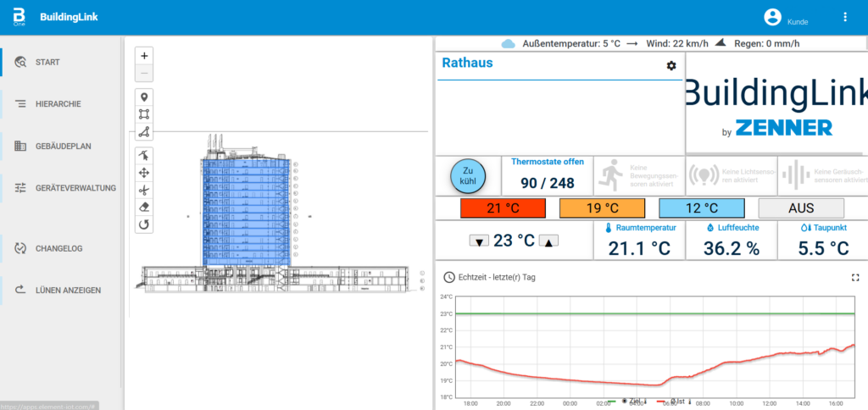Select the draw polygon tool
The height and width of the screenshot is (410, 868).
[x=144, y=131]
